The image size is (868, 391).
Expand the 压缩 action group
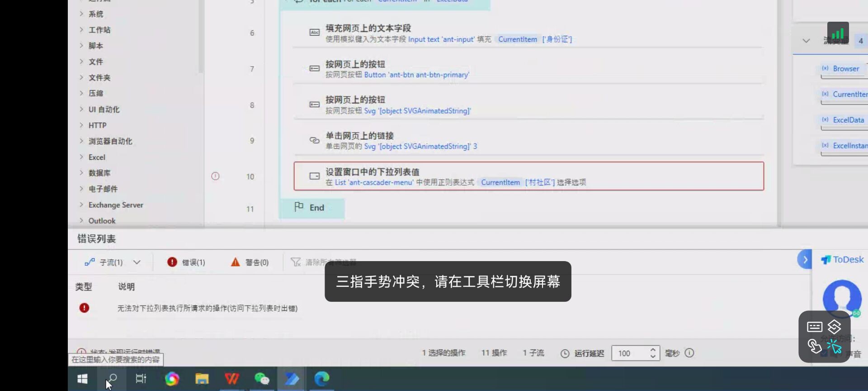[81, 93]
